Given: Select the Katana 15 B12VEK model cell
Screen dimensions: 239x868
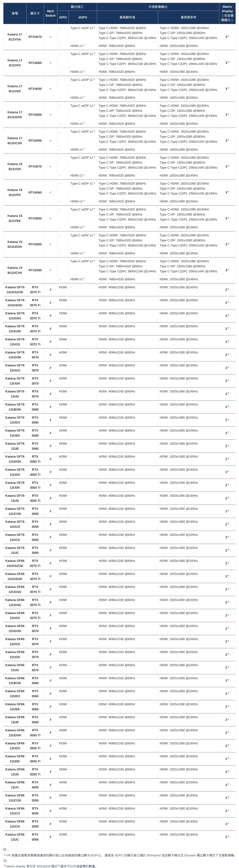Looking at the screenshot, I should [x=15, y=218].
